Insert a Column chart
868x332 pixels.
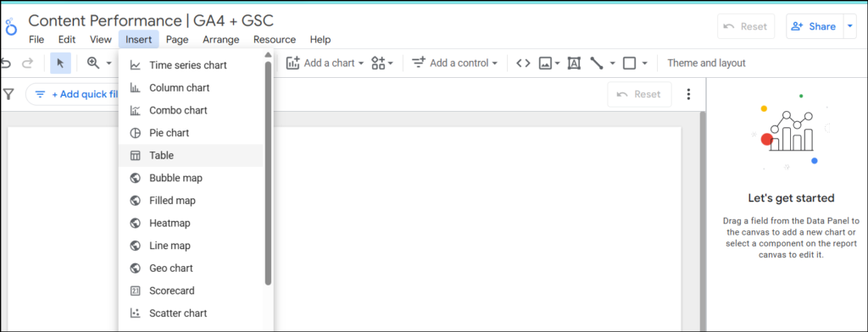191,87
